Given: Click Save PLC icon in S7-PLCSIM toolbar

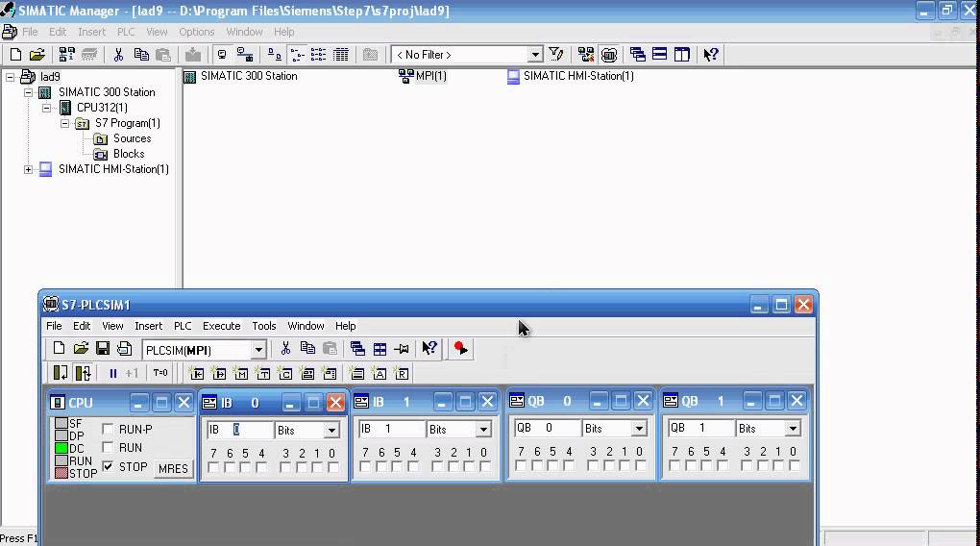Looking at the screenshot, I should pos(103,348).
